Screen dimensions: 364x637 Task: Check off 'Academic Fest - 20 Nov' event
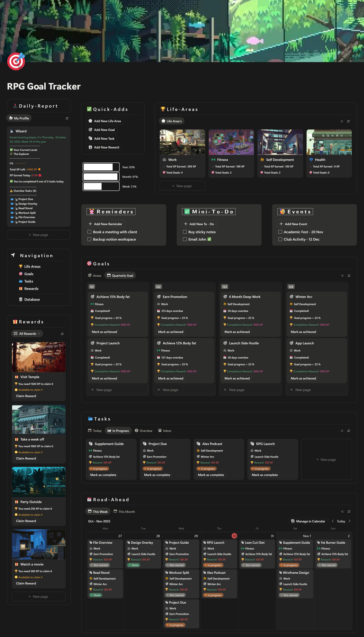[x=280, y=232]
